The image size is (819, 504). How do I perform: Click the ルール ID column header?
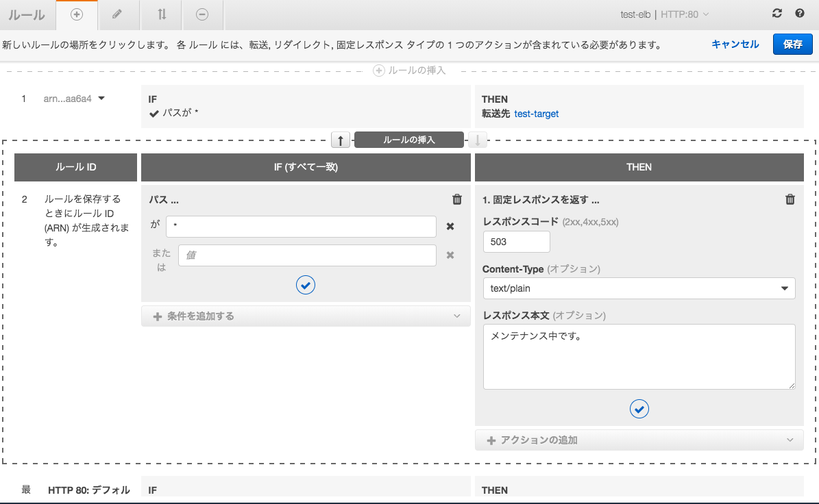76,167
